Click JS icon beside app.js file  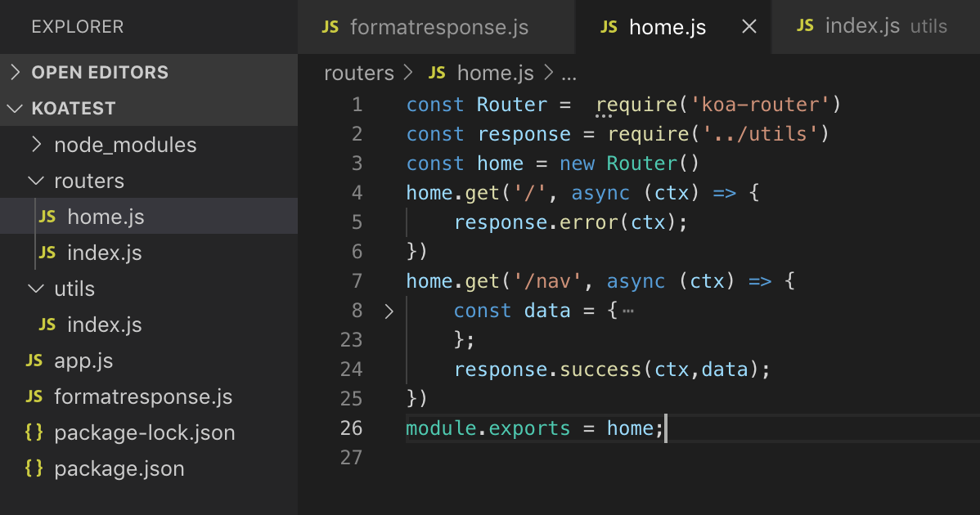point(34,360)
